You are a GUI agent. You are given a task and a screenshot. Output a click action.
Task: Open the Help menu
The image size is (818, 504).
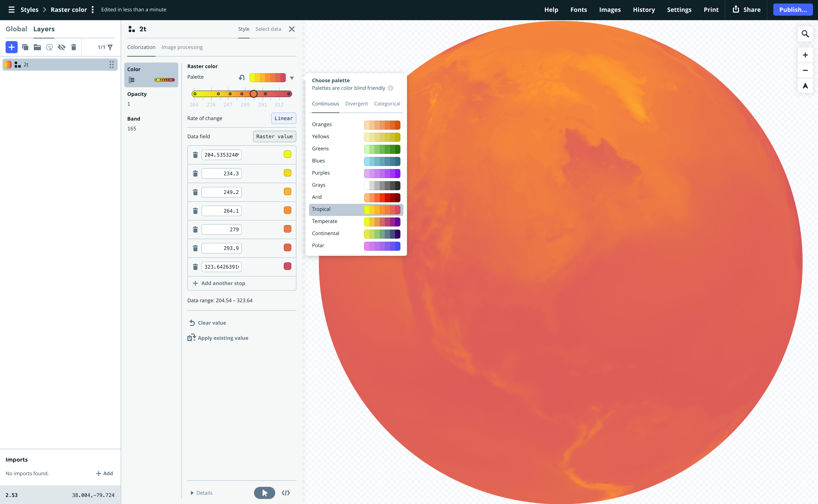pyautogui.click(x=551, y=10)
